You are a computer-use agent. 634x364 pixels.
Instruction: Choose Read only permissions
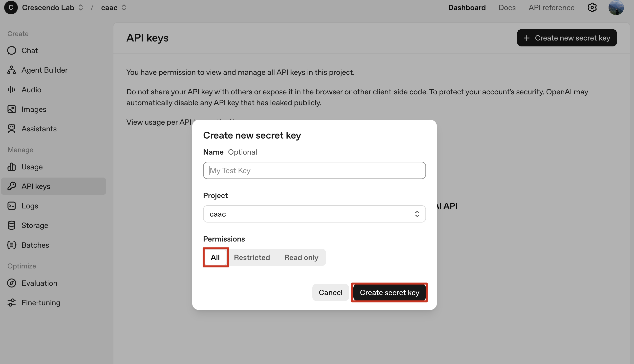click(x=301, y=257)
